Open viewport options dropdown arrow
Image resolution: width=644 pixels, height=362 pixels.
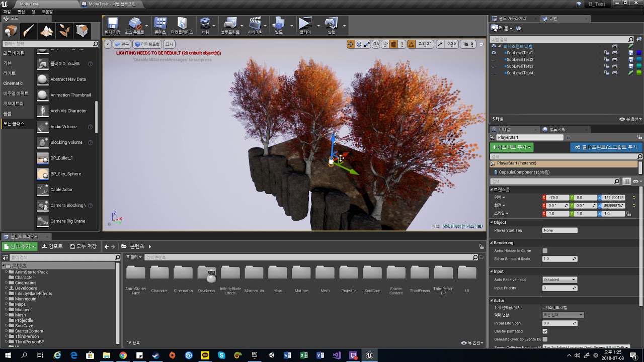click(107, 44)
